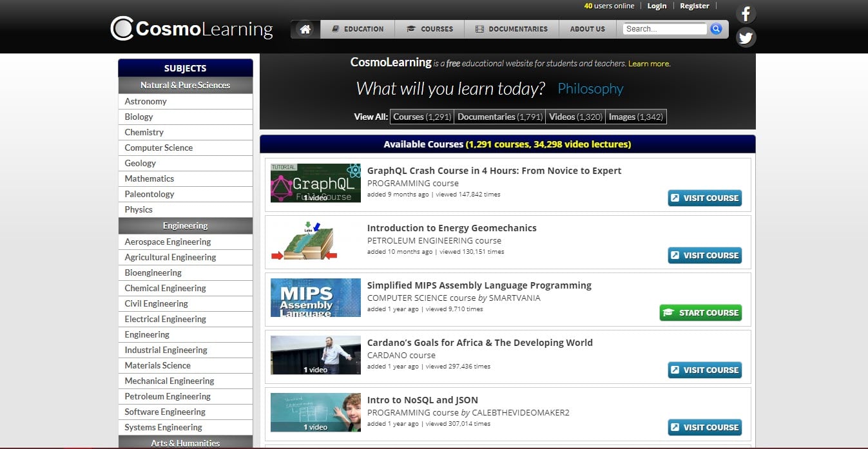Select Astronomy in Subjects list
The image size is (868, 449).
click(186, 101)
